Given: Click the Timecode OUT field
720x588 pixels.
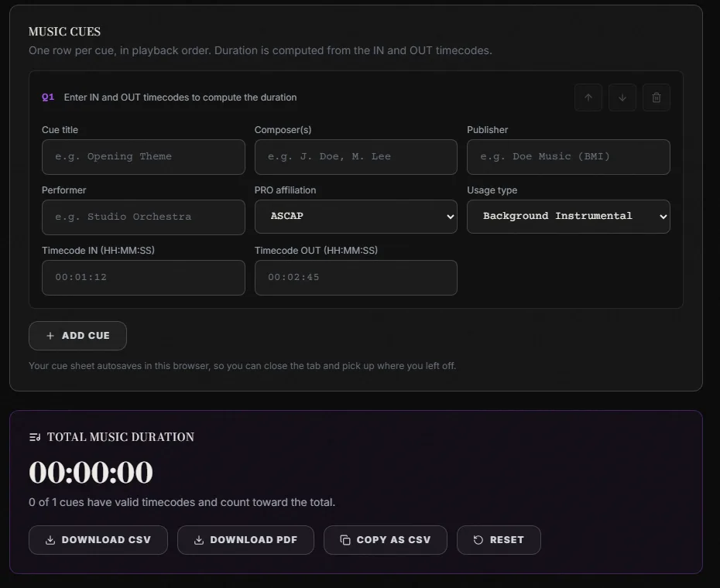Looking at the screenshot, I should (x=356, y=278).
